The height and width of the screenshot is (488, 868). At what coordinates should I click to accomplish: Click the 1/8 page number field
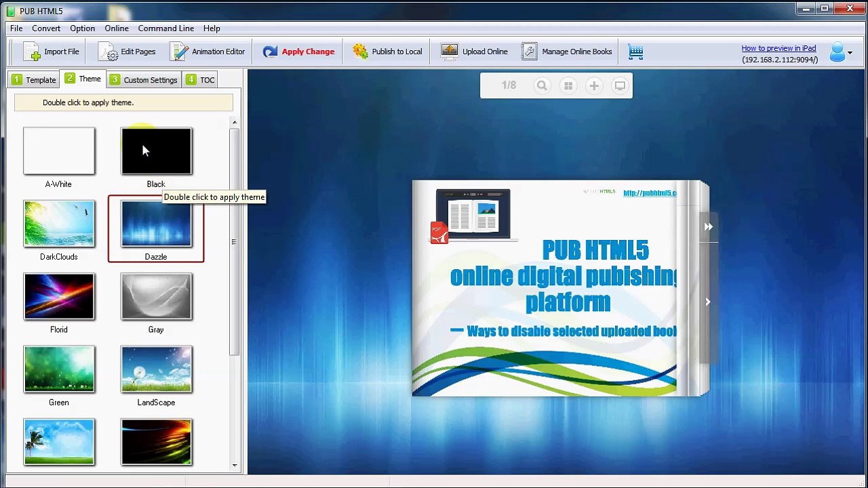(509, 85)
